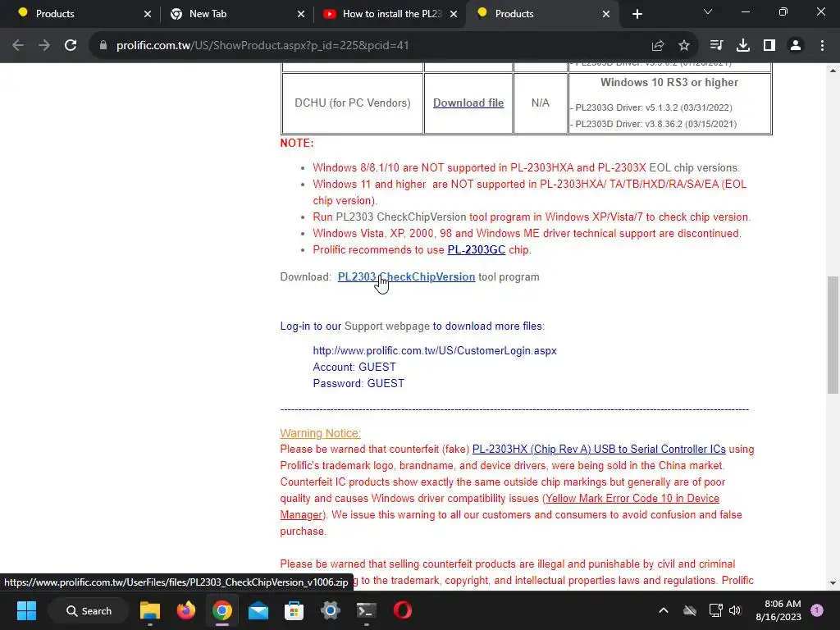The width and height of the screenshot is (840, 630).
Task: Click the page vertical scrollbar thumb
Action: 833,335
